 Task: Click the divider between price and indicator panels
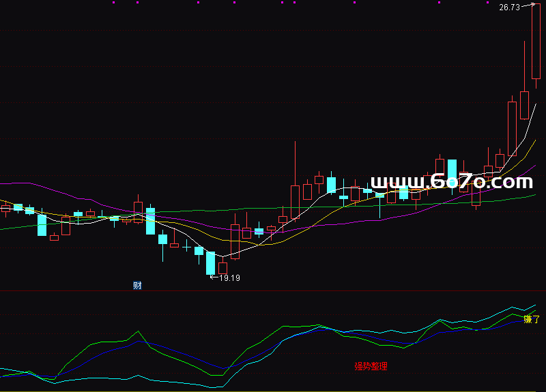click(x=273, y=291)
